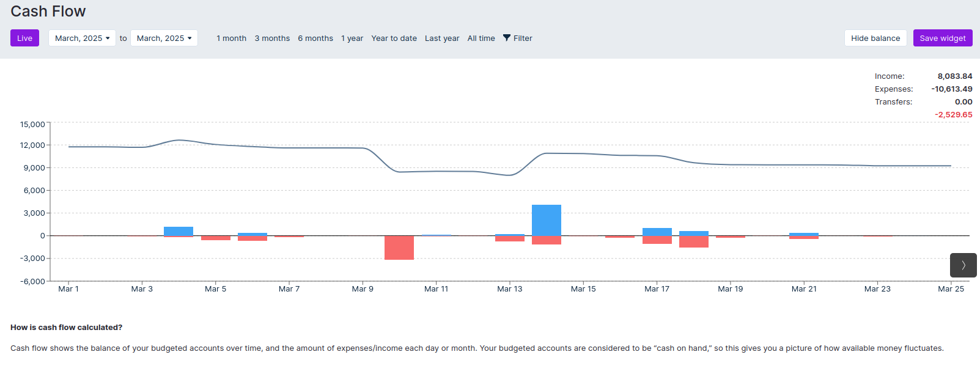This screenshot has height=371, width=980.
Task: Switch to the 1 year range
Action: point(352,38)
